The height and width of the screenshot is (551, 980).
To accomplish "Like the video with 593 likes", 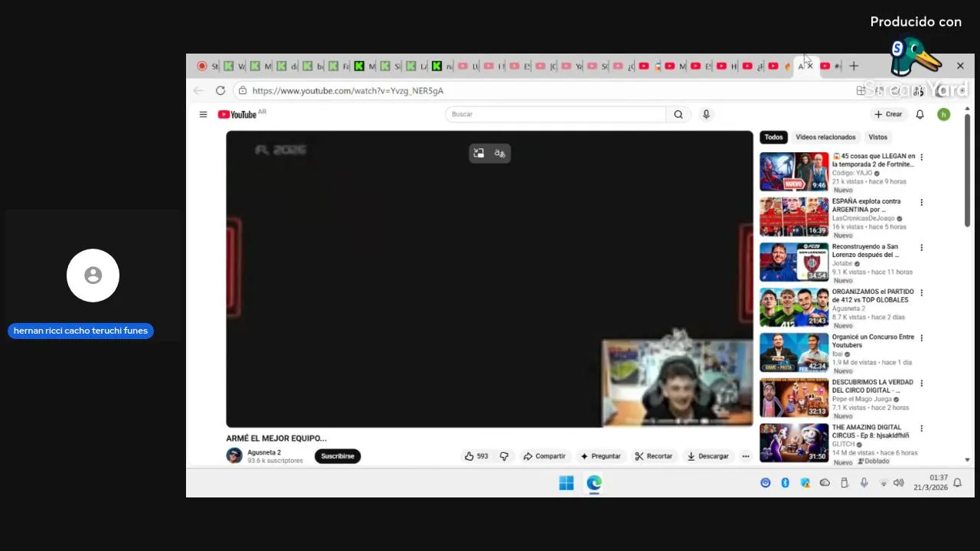I will [475, 456].
